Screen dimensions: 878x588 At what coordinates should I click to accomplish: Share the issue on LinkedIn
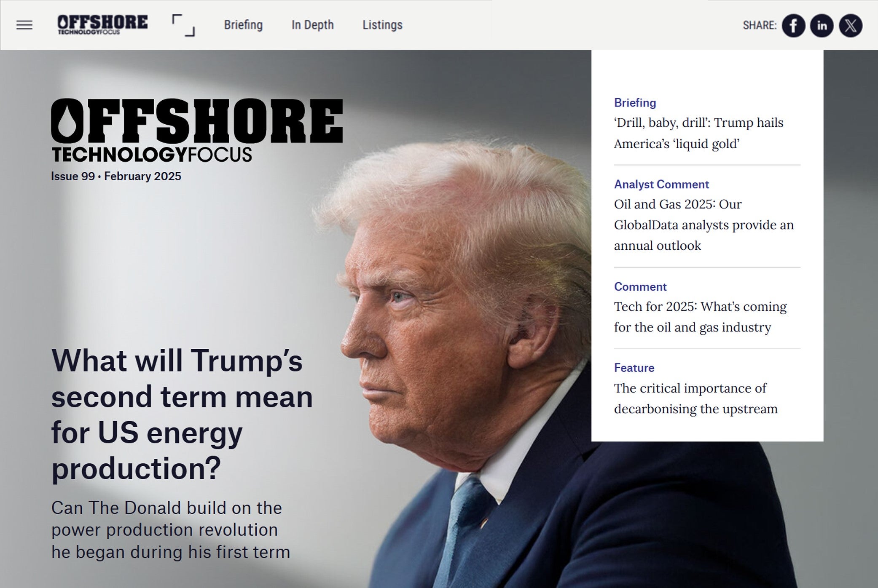[x=822, y=26]
